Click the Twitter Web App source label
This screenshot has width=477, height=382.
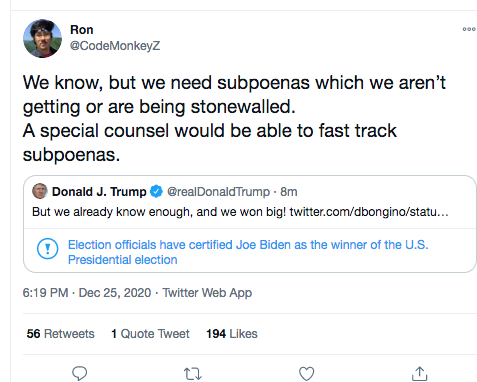pyautogui.click(x=207, y=293)
